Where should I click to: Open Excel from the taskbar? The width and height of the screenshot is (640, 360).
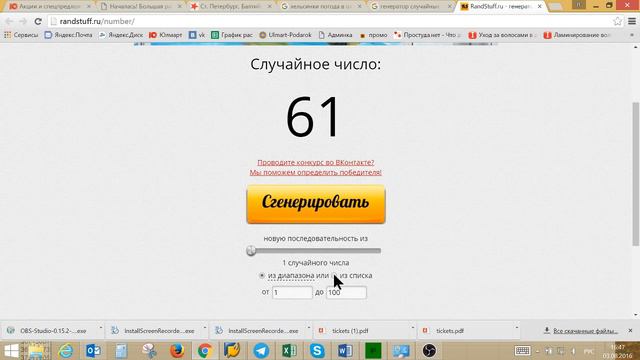point(289,351)
